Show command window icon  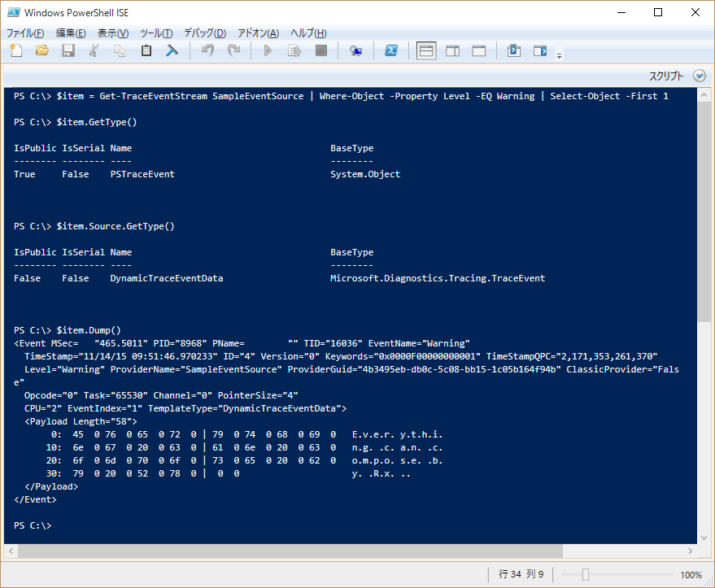pyautogui.click(x=514, y=50)
